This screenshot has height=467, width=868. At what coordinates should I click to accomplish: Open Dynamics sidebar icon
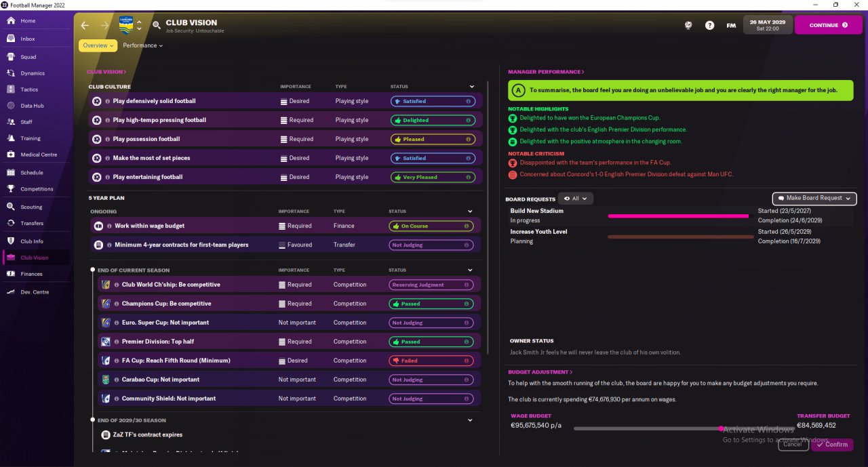click(x=11, y=73)
